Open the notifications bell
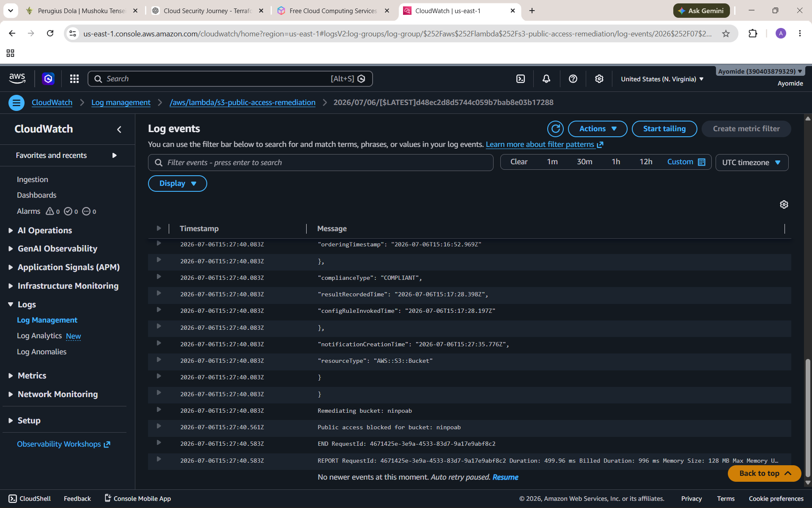 (546, 79)
